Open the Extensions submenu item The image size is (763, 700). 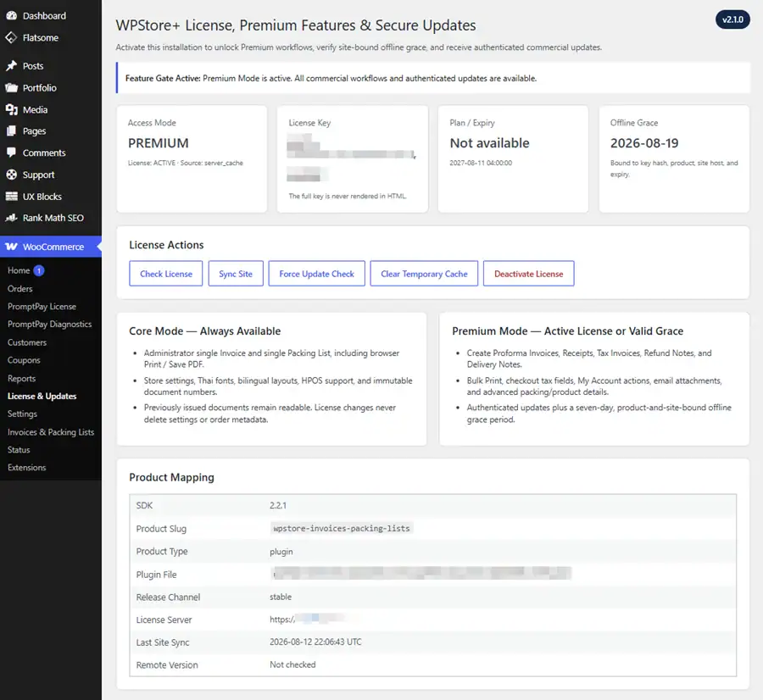(27, 468)
